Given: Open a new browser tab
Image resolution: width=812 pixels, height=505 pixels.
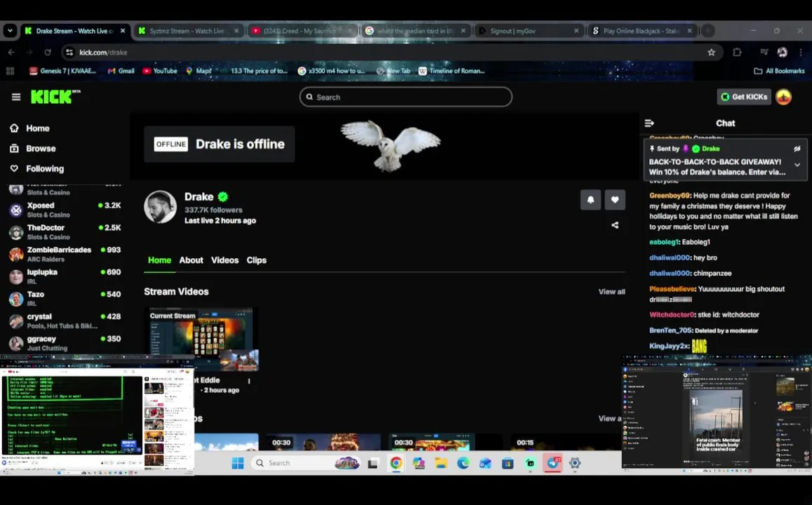Looking at the screenshot, I should 707,31.
